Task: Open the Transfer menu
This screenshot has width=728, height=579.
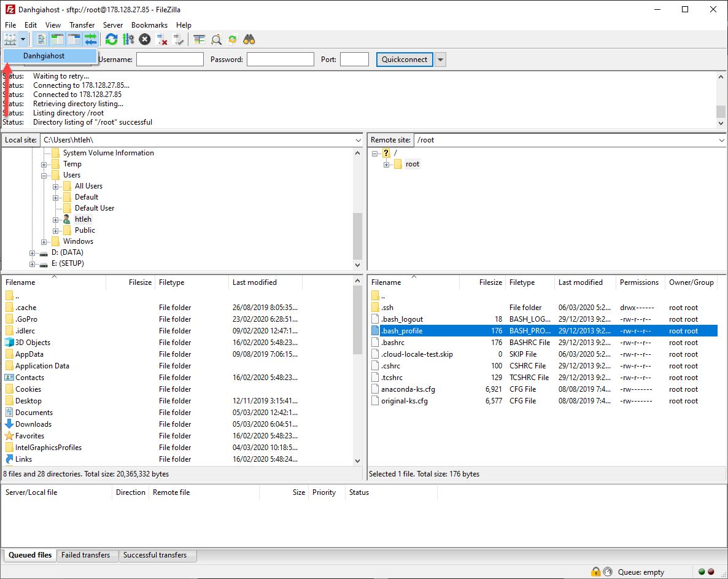Action: 82,25
